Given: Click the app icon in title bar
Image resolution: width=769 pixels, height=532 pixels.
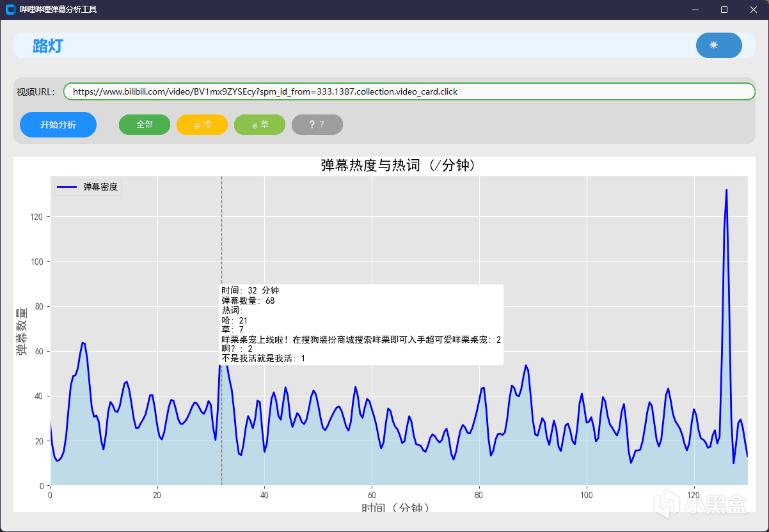Looking at the screenshot, I should coord(10,10).
